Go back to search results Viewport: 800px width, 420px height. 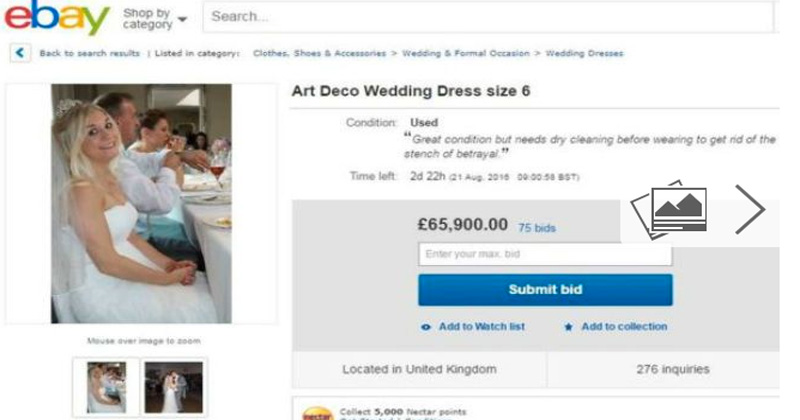click(x=88, y=53)
